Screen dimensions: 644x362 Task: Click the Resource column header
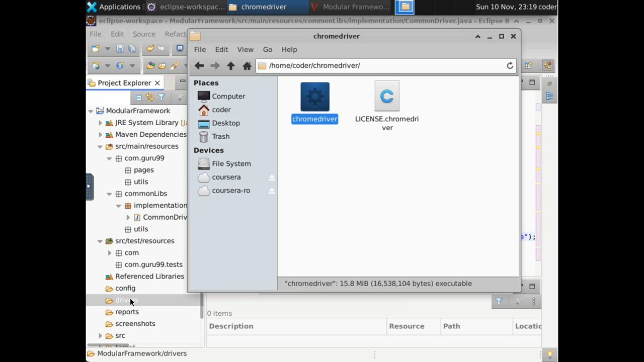click(414, 326)
